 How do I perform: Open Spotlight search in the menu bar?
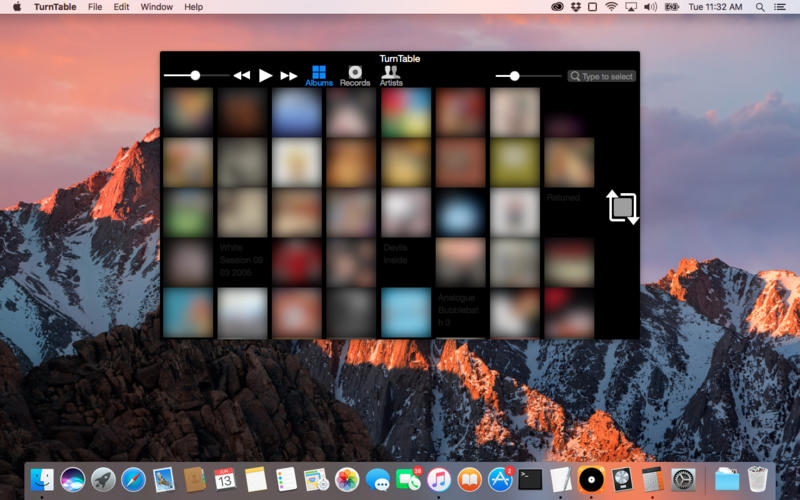pyautogui.click(x=760, y=7)
